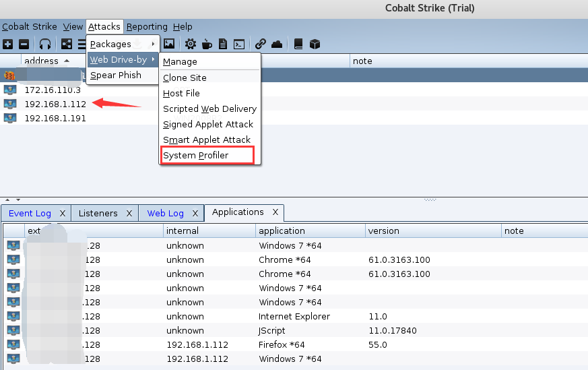Click the note header in the targets table
588x370 pixels.
469,61
